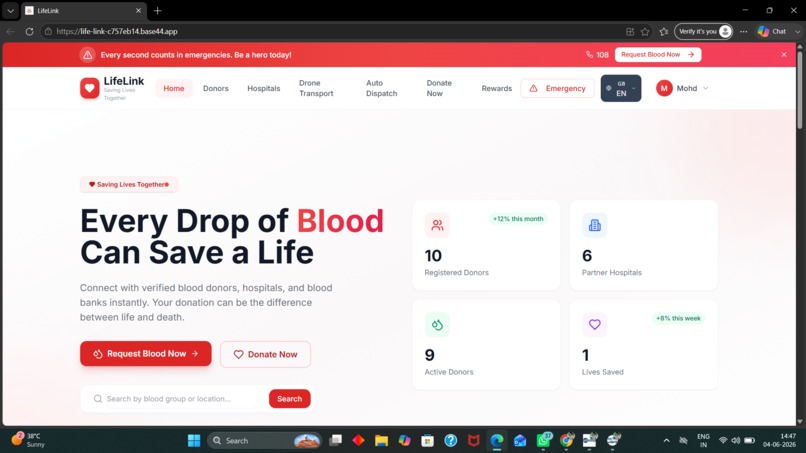Click the magnifier icon in search field
This screenshot has height=453, width=806.
coord(98,398)
